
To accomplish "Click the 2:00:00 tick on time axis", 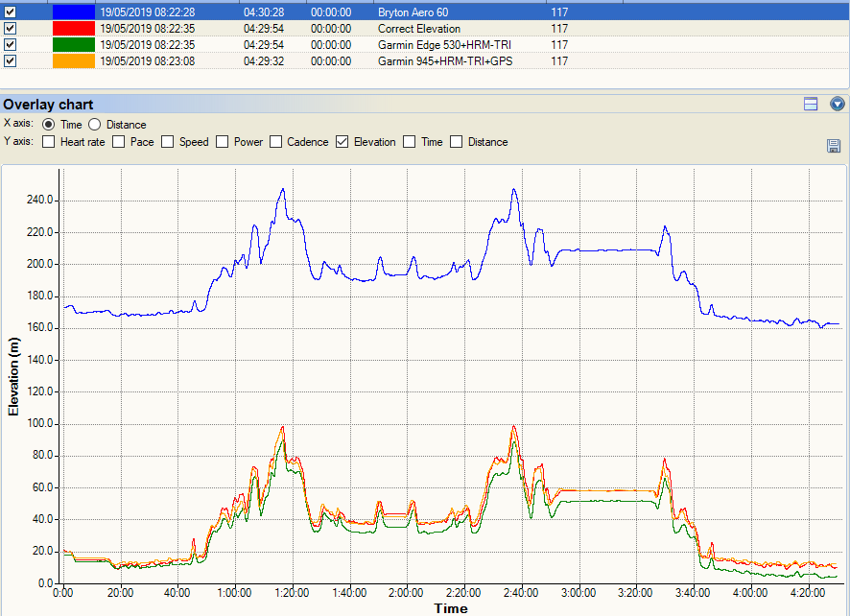I will pos(406,593).
